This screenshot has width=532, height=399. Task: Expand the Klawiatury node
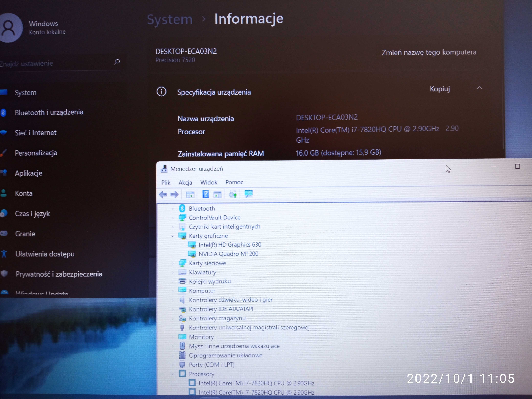coord(173,273)
